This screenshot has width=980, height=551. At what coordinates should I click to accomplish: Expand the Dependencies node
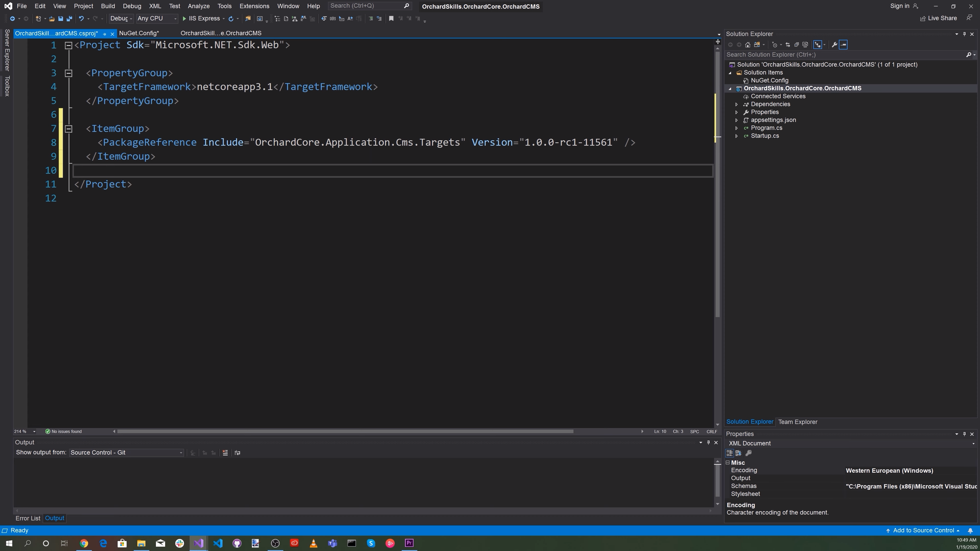pos(737,105)
